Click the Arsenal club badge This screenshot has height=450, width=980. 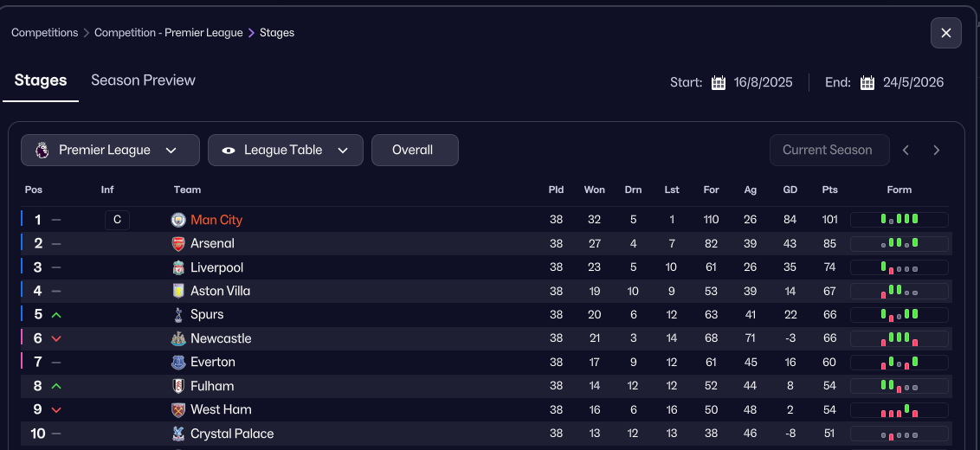pyautogui.click(x=178, y=244)
